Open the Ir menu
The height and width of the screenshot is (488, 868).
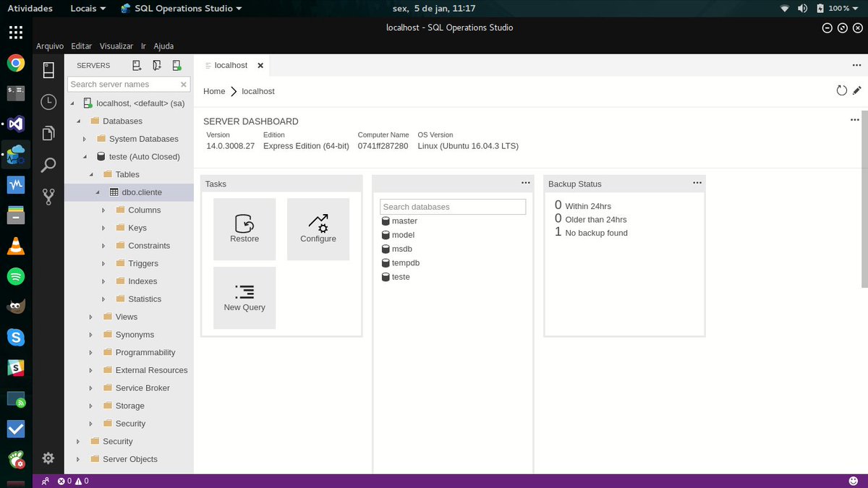(143, 46)
